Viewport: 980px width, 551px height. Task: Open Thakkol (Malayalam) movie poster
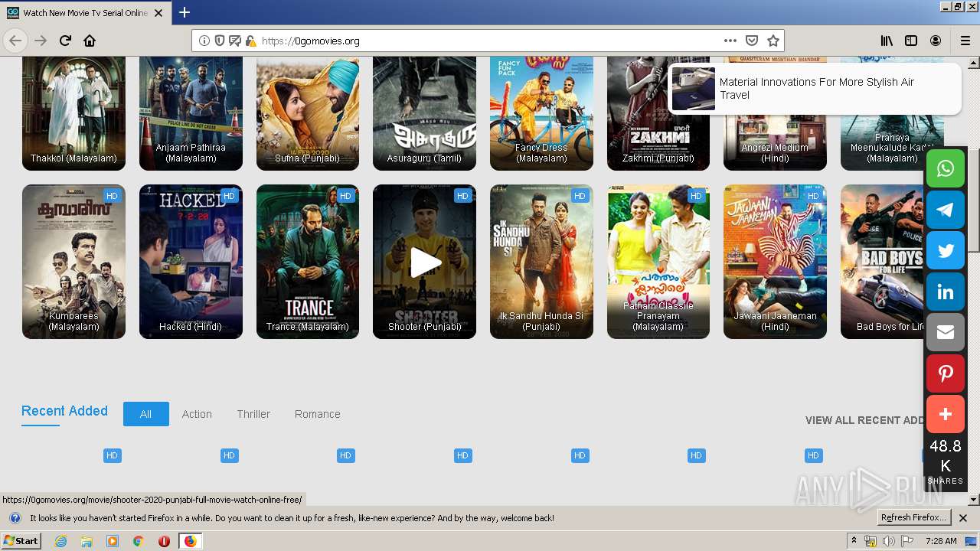[73, 113]
